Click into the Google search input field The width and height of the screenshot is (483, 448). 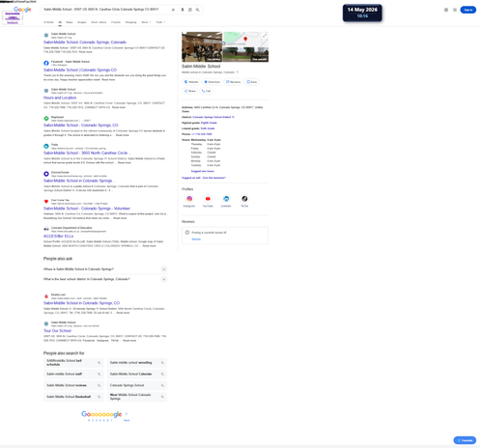tap(106, 10)
